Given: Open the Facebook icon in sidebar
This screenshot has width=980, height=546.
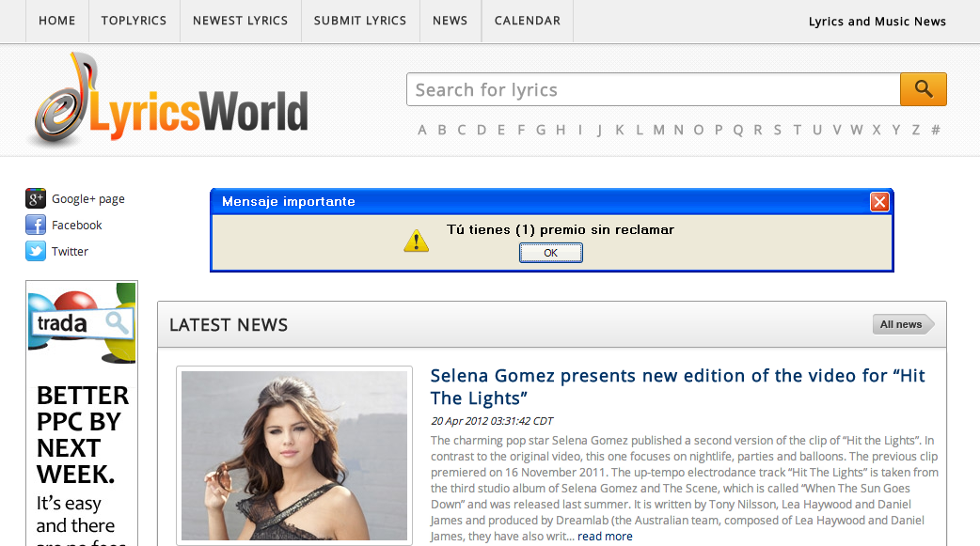Looking at the screenshot, I should (x=36, y=225).
